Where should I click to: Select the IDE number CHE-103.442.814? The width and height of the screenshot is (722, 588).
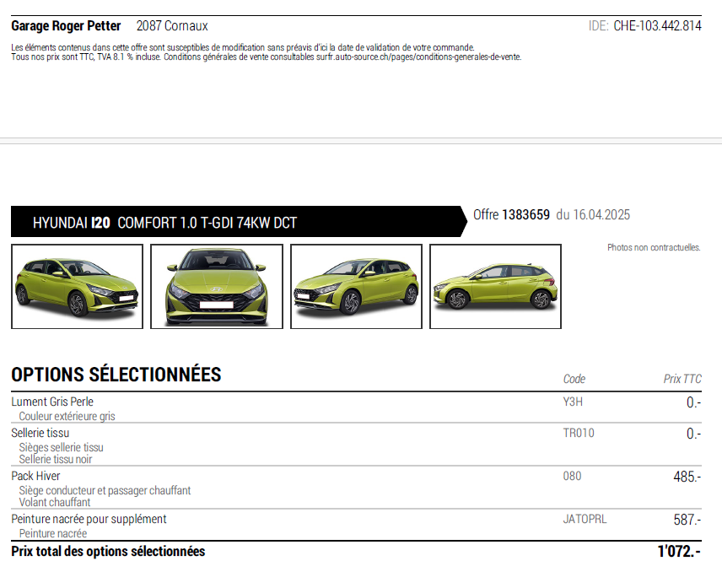(x=657, y=26)
